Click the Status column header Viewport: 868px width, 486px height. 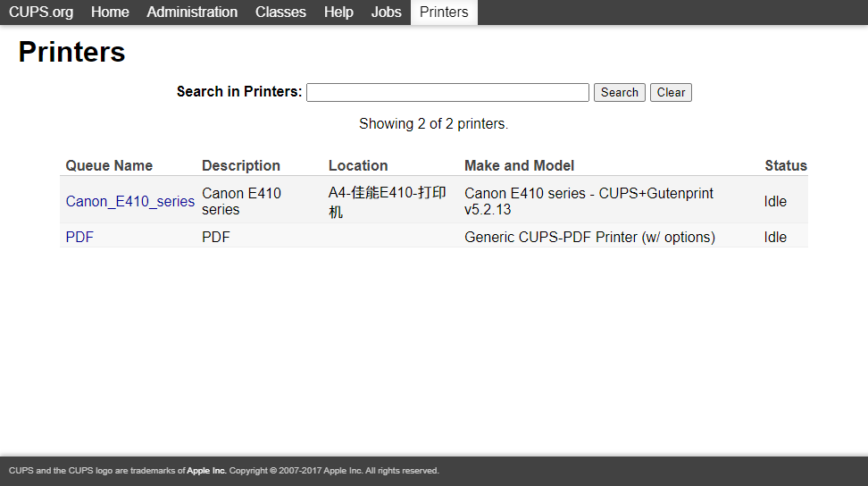point(786,165)
